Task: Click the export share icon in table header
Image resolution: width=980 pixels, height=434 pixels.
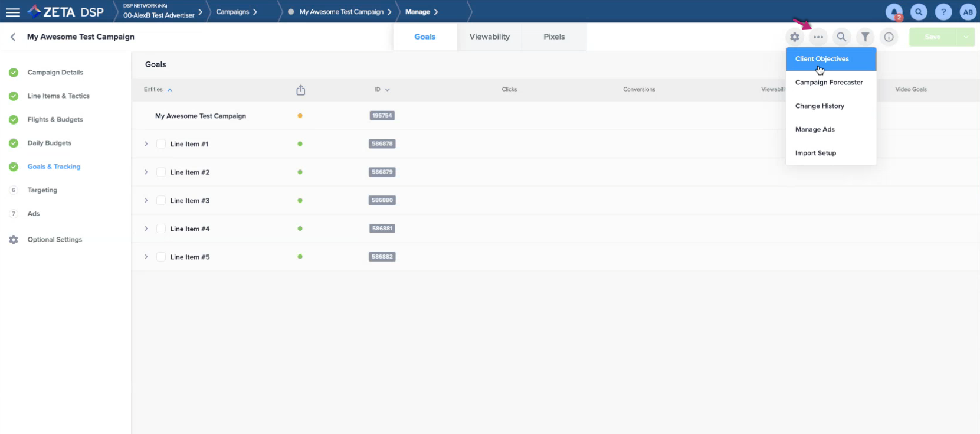Action: click(301, 90)
